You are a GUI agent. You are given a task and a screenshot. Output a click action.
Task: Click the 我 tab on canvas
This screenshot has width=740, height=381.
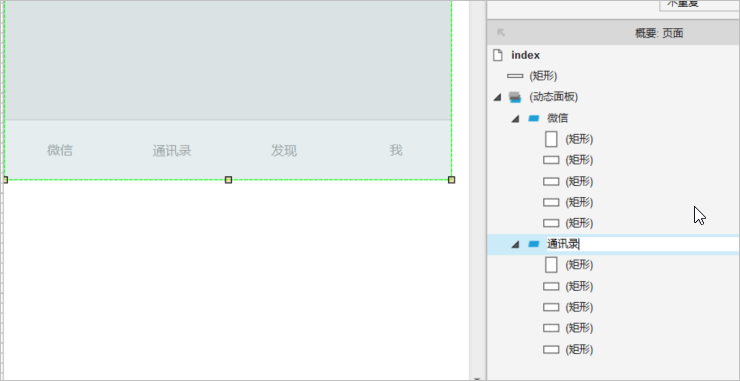pyautogui.click(x=396, y=151)
